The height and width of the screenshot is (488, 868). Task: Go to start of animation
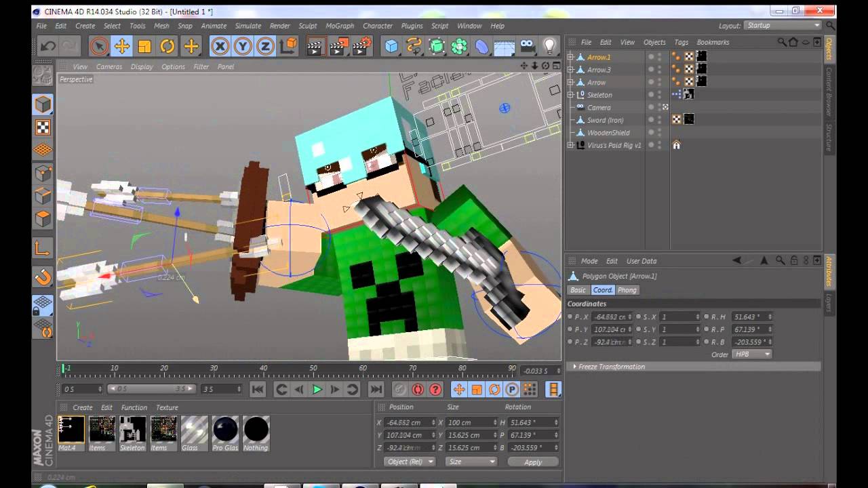(x=258, y=390)
